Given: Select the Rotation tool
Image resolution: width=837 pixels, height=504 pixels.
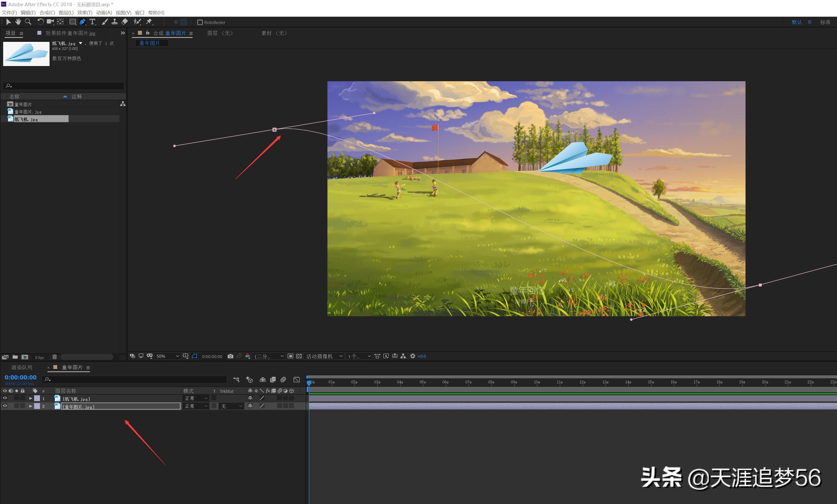Looking at the screenshot, I should [x=40, y=22].
